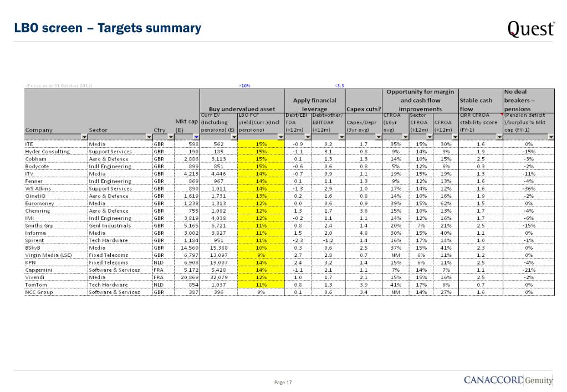Click the Apply financial leverage header

[315, 105]
